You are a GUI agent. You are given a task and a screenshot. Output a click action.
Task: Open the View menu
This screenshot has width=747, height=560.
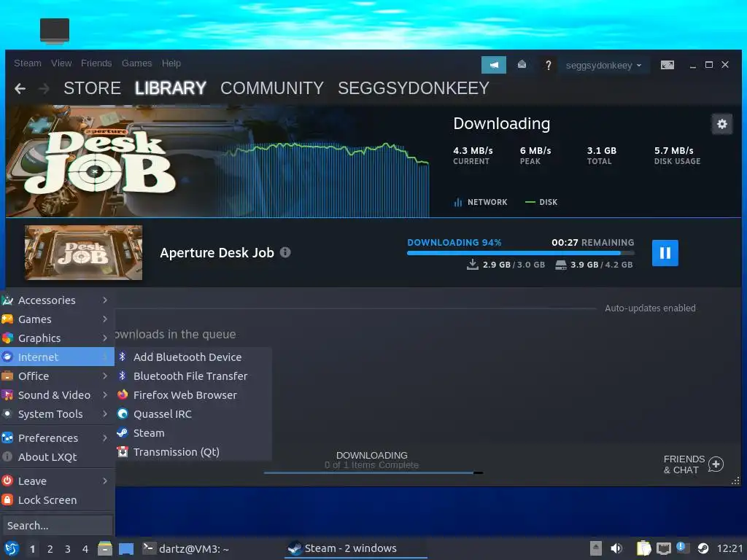point(61,63)
